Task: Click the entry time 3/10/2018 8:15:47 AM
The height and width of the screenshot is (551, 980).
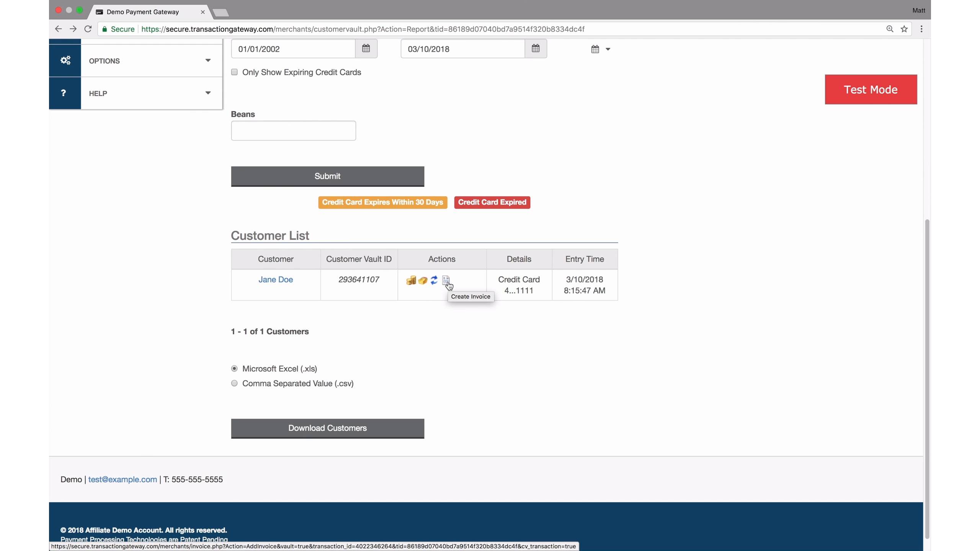Action: (585, 285)
